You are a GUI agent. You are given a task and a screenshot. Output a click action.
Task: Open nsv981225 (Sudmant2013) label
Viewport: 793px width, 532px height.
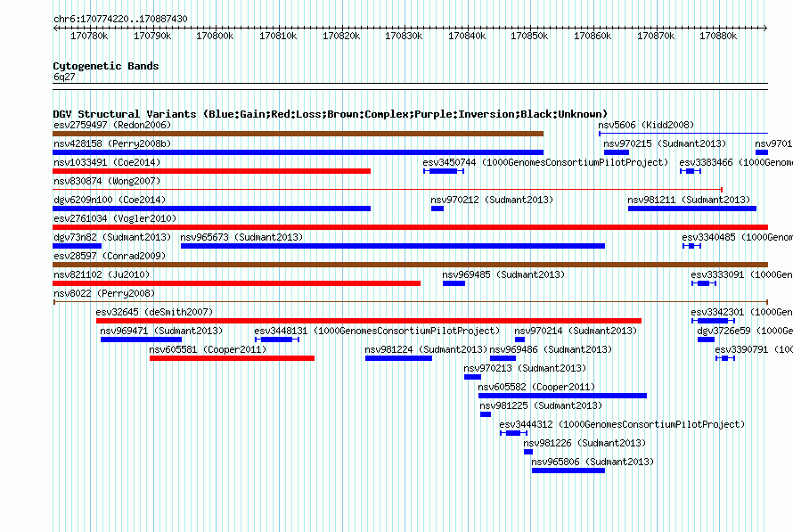coord(541,405)
